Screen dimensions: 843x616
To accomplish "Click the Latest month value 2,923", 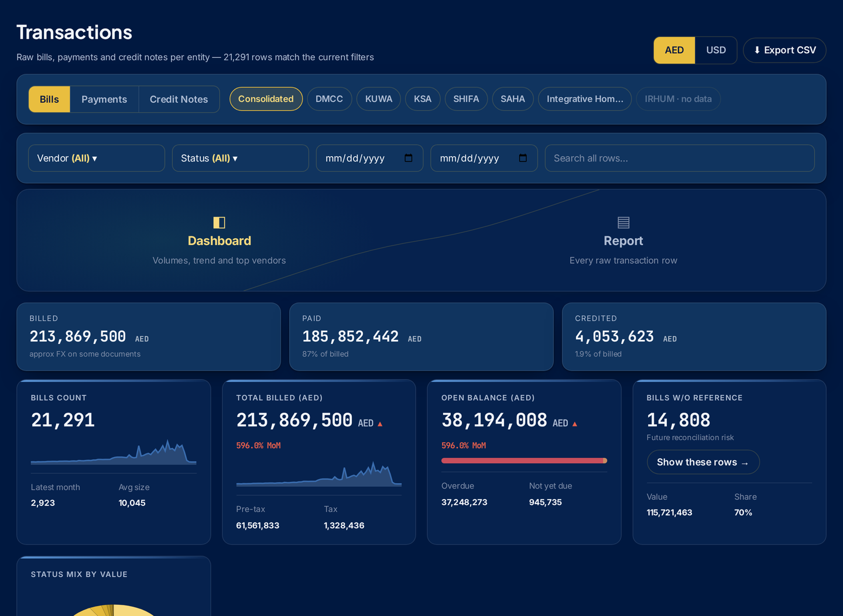I will tap(43, 503).
